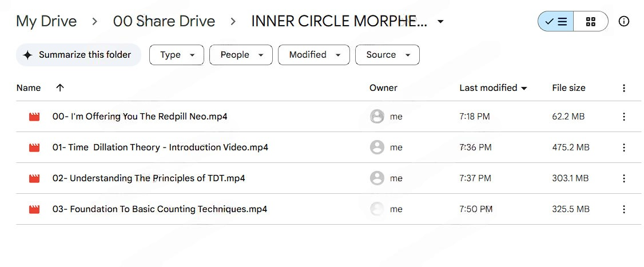Expand the Source filter dropdown
The height and width of the screenshot is (267, 644).
[387, 55]
